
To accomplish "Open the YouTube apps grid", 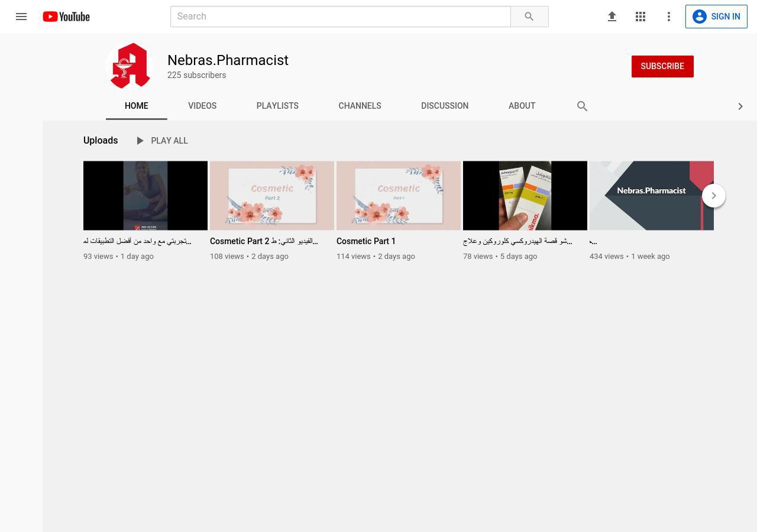I will tap(640, 17).
